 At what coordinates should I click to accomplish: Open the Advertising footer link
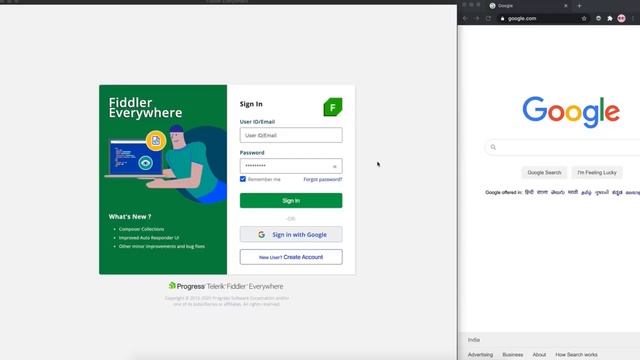click(x=480, y=355)
